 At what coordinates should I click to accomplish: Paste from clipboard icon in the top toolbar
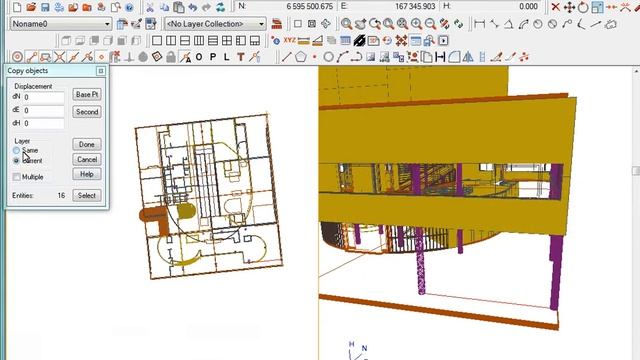[x=178, y=7]
